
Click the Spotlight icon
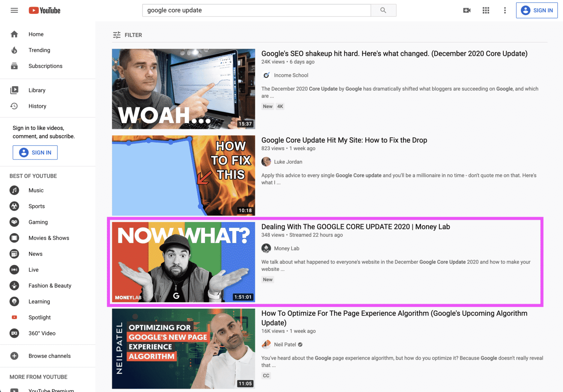tap(14, 317)
